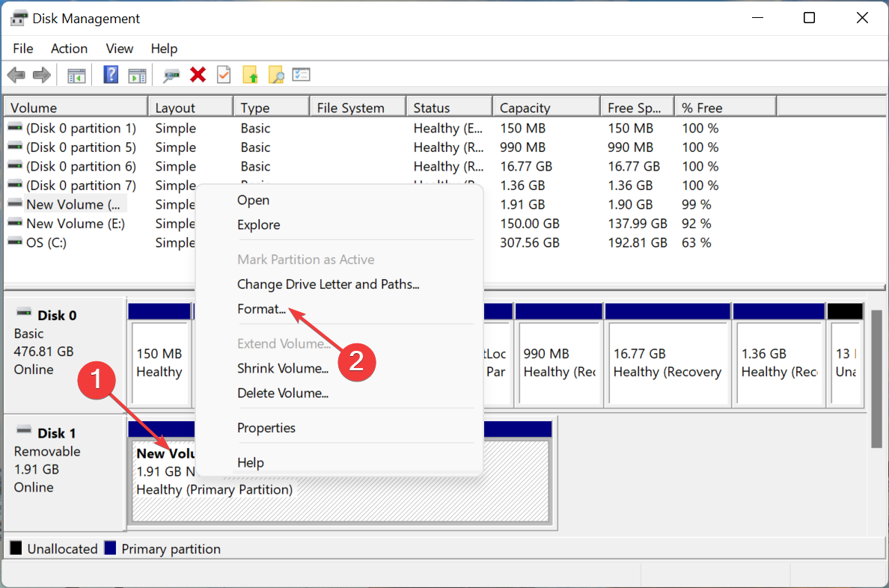
Task: Open Help via blue question mark icon
Action: coord(111,75)
